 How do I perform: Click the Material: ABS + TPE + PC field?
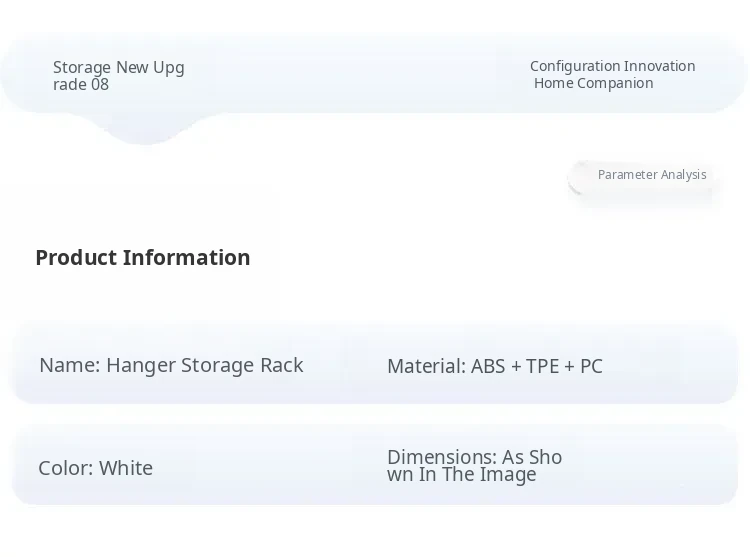point(494,366)
